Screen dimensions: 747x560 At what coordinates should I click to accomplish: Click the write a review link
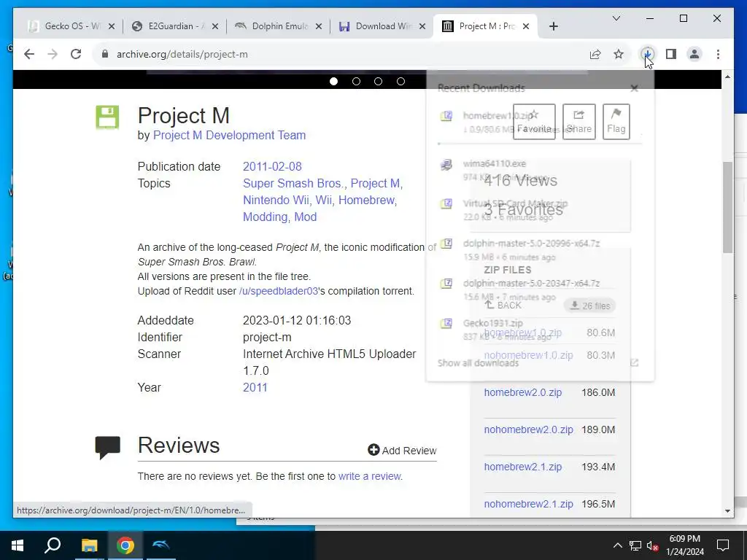pyautogui.click(x=370, y=476)
